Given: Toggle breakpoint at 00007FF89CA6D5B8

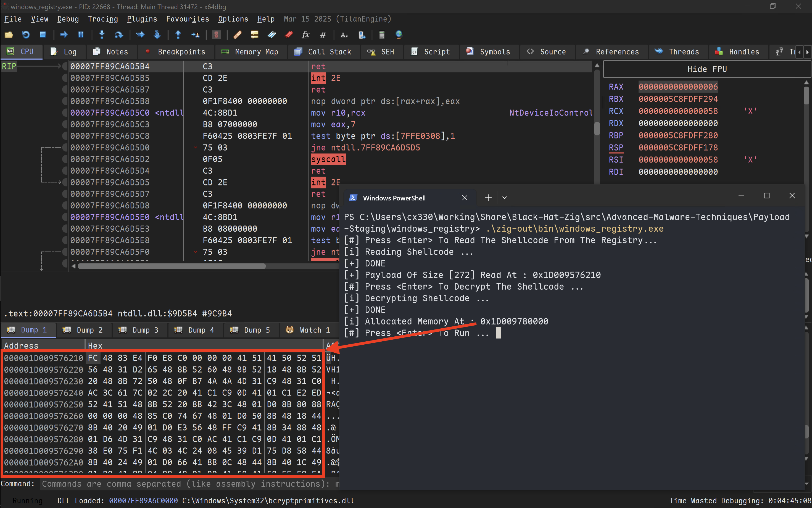Looking at the screenshot, I should click(x=65, y=101).
